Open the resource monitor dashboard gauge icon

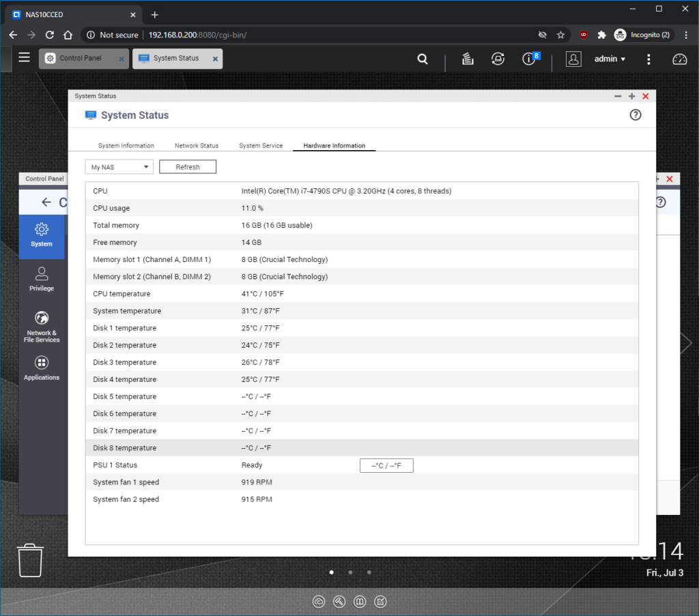tap(679, 59)
